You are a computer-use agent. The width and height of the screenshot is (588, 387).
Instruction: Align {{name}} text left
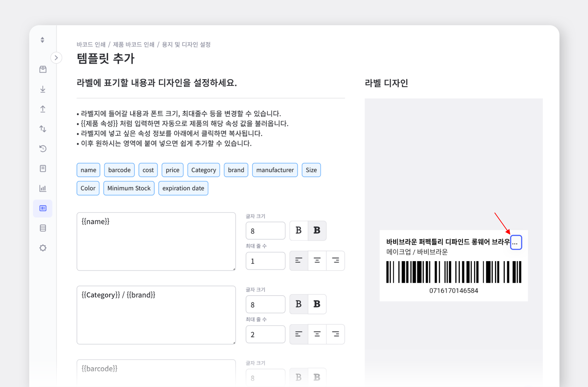tap(299, 261)
